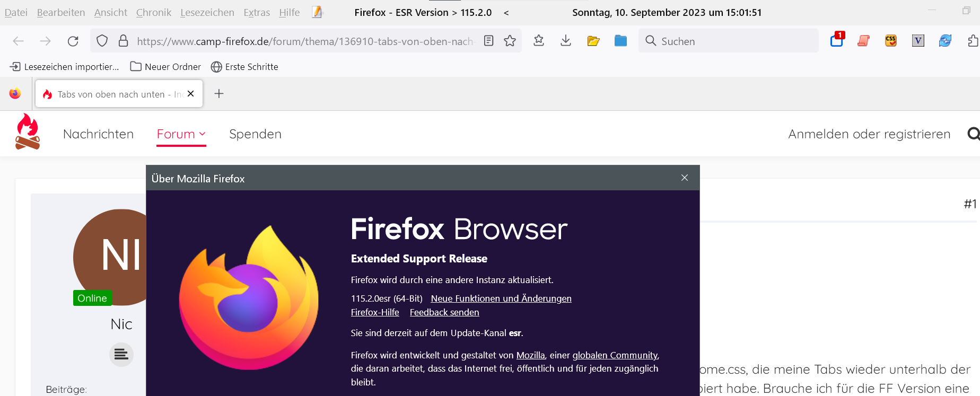The image size is (980, 396).
Task: Toggle reader view in the address bar
Action: (489, 41)
